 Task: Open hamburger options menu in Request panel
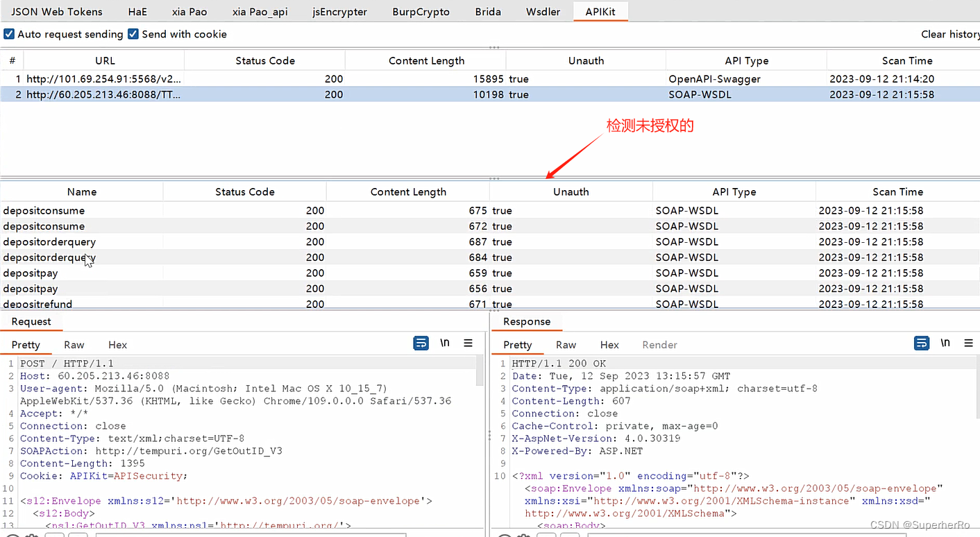pyautogui.click(x=468, y=343)
